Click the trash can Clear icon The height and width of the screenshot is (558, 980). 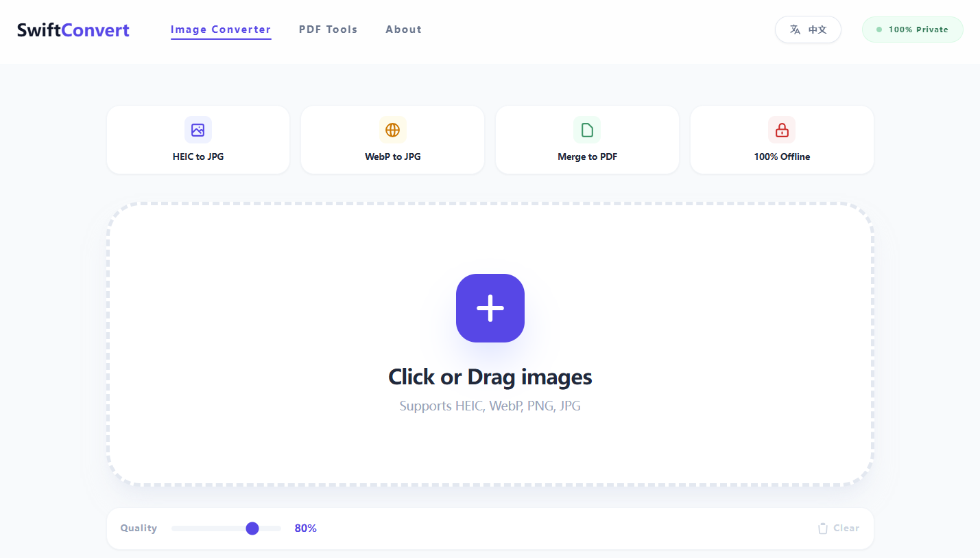823,528
